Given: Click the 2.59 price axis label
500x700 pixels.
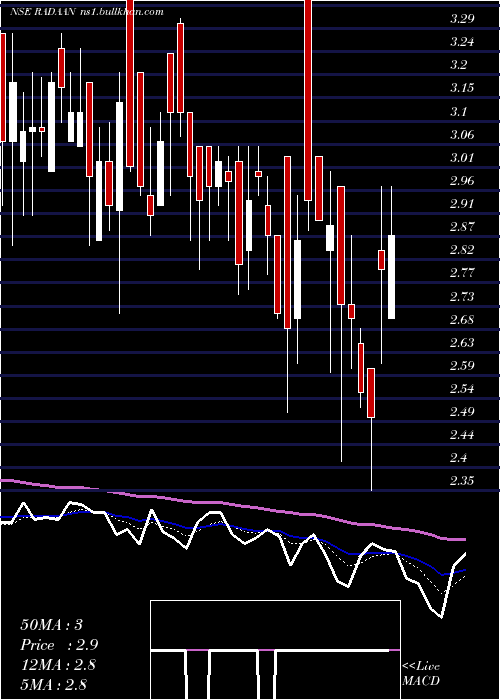Looking at the screenshot, I should [x=462, y=366].
